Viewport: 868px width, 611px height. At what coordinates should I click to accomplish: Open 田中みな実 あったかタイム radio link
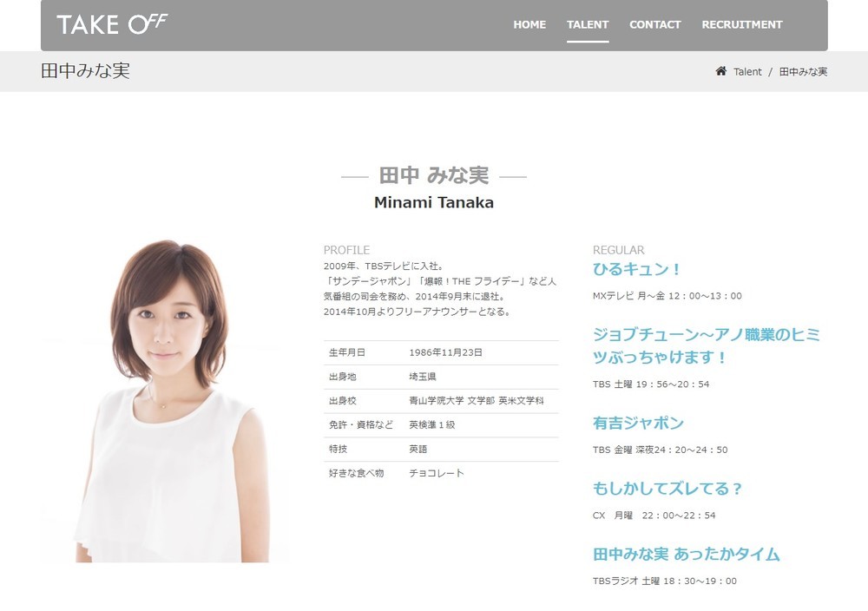686,554
